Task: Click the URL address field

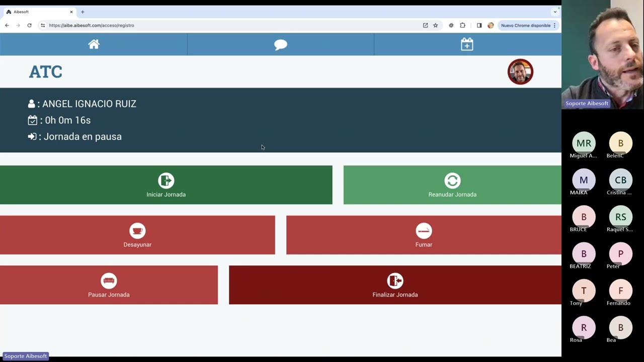Action: (231, 25)
